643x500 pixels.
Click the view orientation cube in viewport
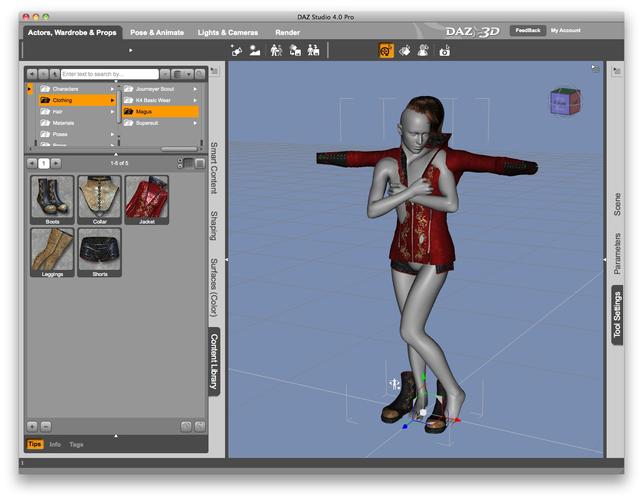tap(565, 101)
